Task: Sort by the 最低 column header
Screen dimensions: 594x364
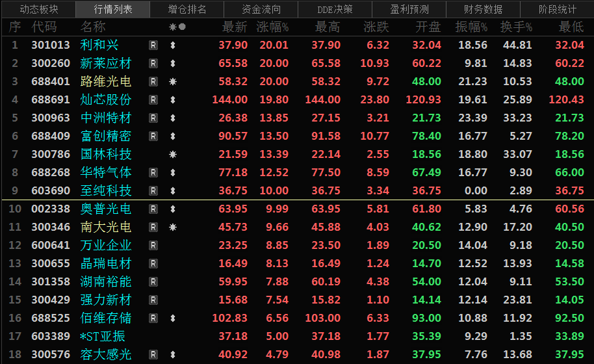Action: point(571,27)
